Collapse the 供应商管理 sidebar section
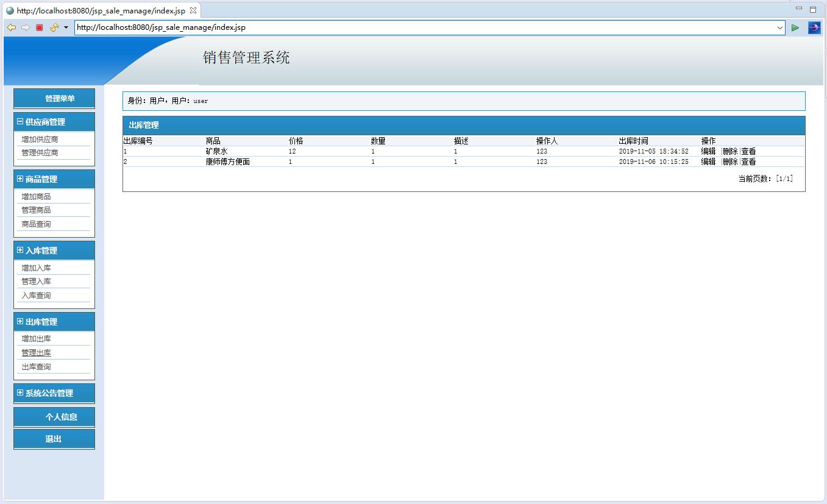The width and height of the screenshot is (827, 504). (x=19, y=121)
